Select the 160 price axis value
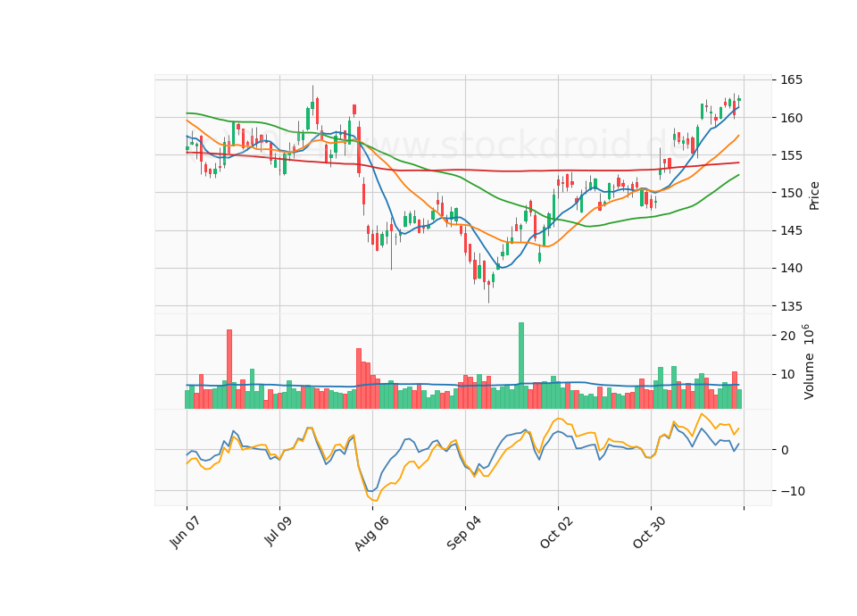The height and width of the screenshot is (616, 857). pyautogui.click(x=791, y=118)
